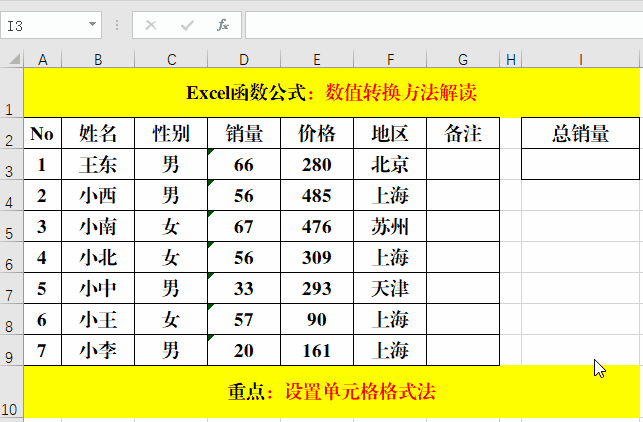Select row 5 header
Image resolution: width=643 pixels, height=422 pixels.
click(x=12, y=226)
